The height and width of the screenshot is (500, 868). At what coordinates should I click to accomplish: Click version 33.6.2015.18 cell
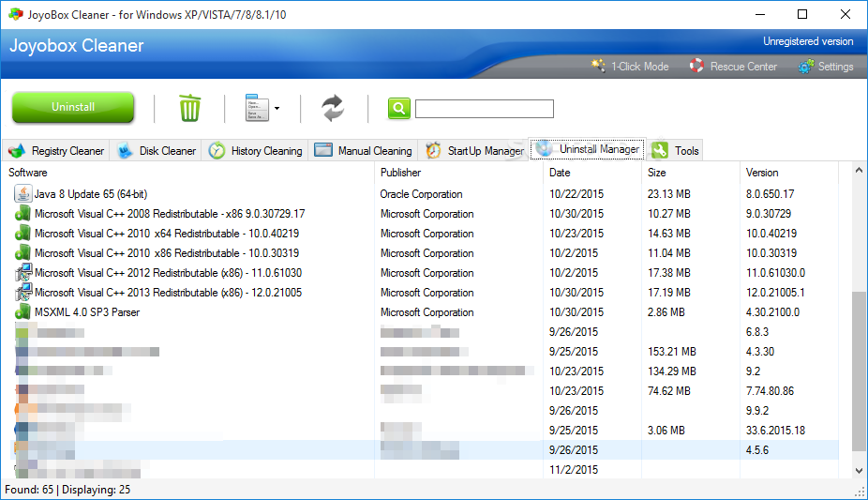(775, 431)
